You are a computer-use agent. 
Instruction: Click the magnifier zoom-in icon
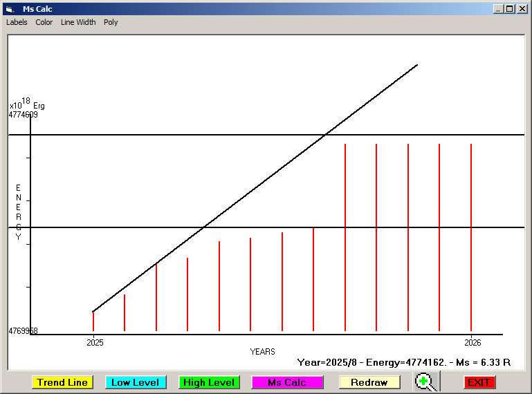pos(427,382)
